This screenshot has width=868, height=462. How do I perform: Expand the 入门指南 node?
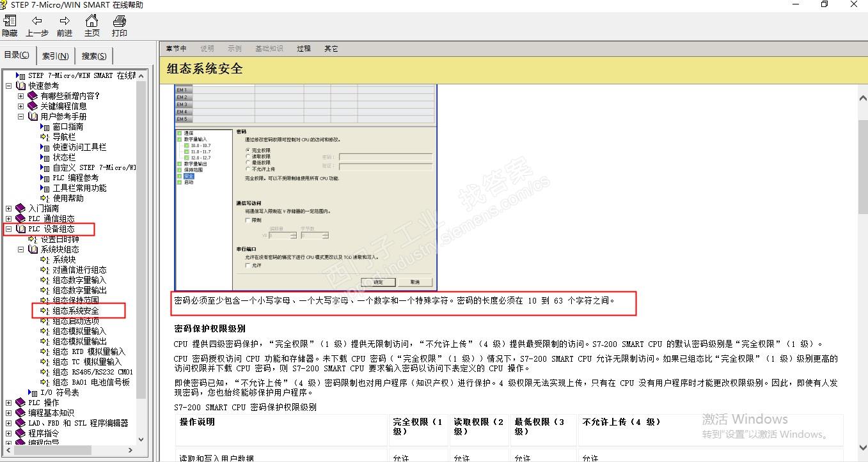8,208
